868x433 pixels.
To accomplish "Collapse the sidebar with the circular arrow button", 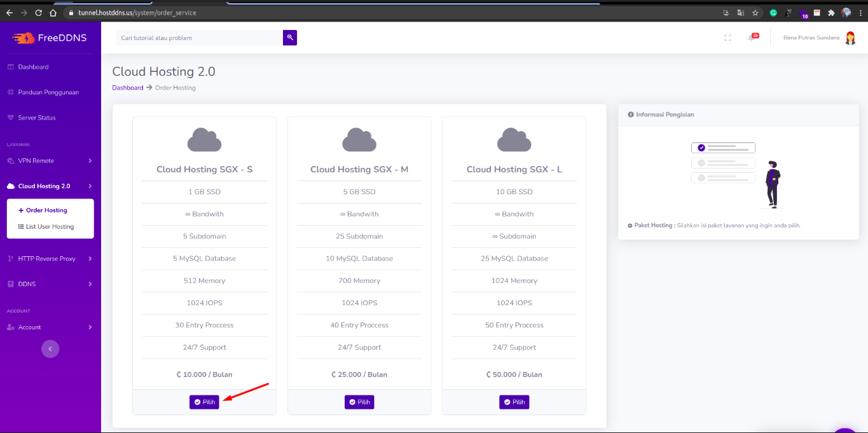I will [x=50, y=348].
